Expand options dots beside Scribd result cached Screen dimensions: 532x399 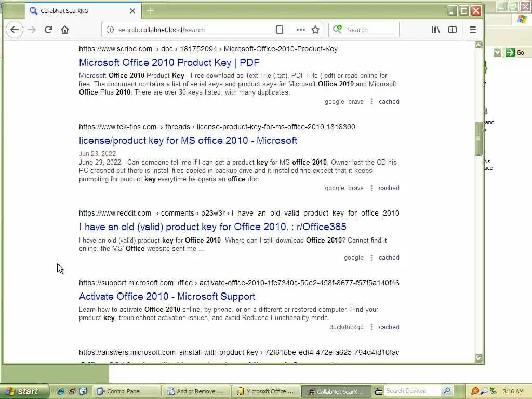point(371,102)
